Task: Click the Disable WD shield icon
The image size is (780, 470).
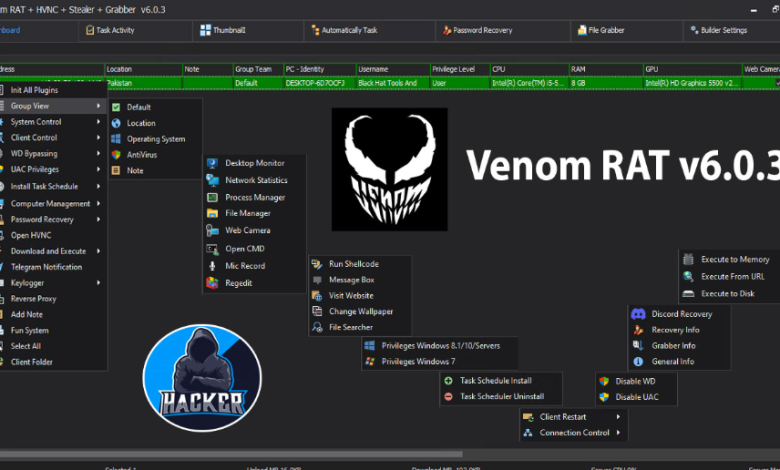Action: tap(604, 381)
